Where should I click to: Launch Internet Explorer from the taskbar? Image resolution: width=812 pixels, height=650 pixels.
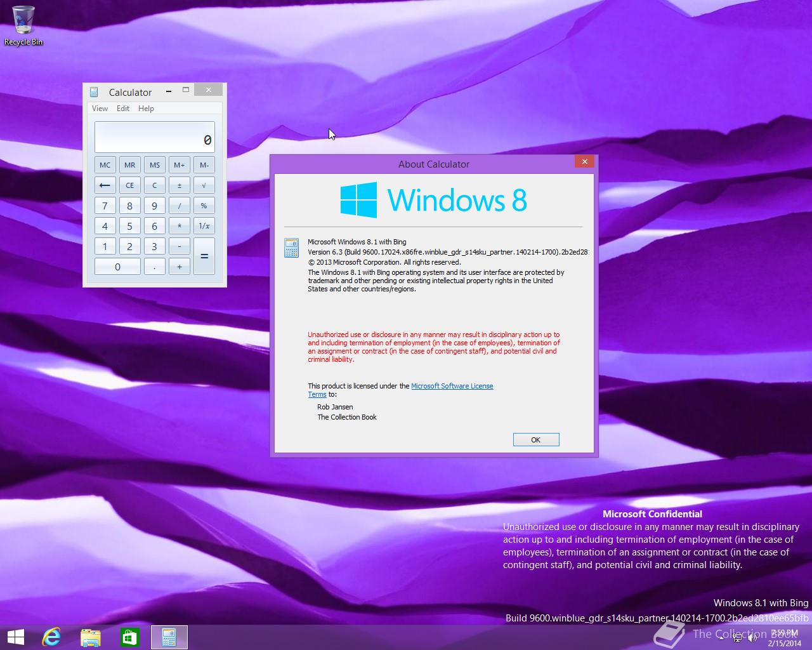(51, 637)
